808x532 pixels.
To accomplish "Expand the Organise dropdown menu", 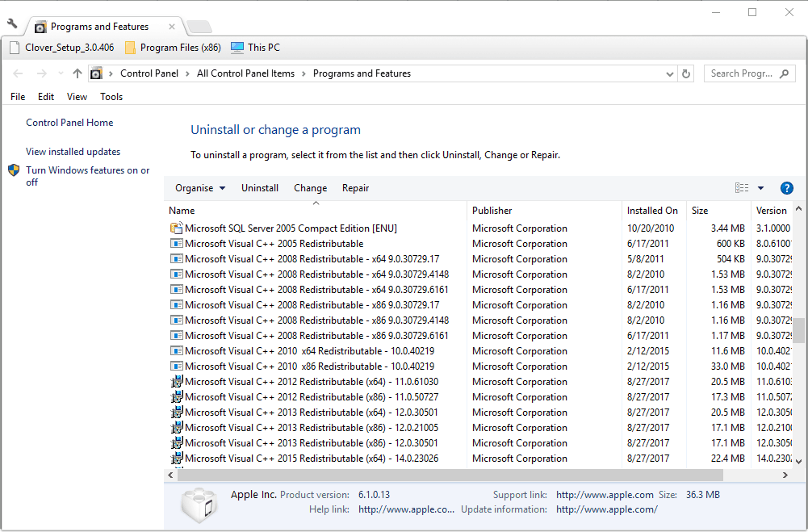I will (x=199, y=188).
